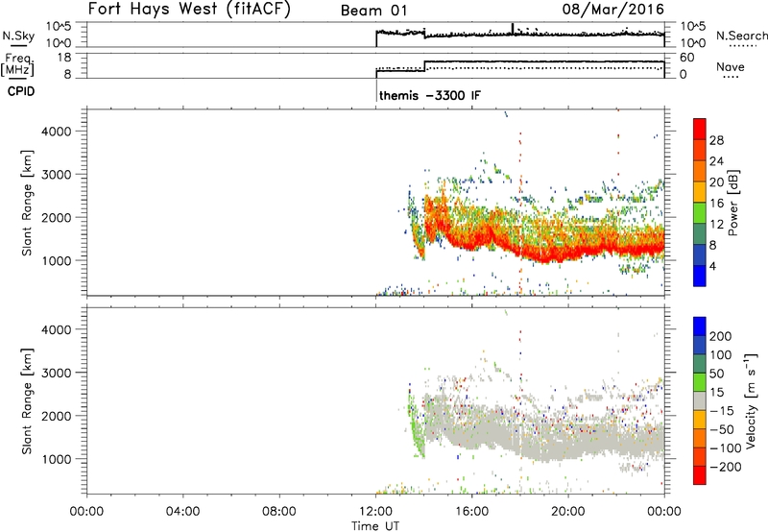Click the '12:00' time axis tick label
This screenshot has width=768, height=532.
375,512
